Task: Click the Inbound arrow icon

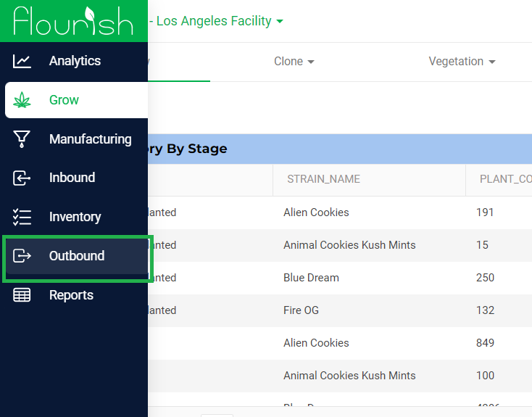Action: pyautogui.click(x=22, y=178)
